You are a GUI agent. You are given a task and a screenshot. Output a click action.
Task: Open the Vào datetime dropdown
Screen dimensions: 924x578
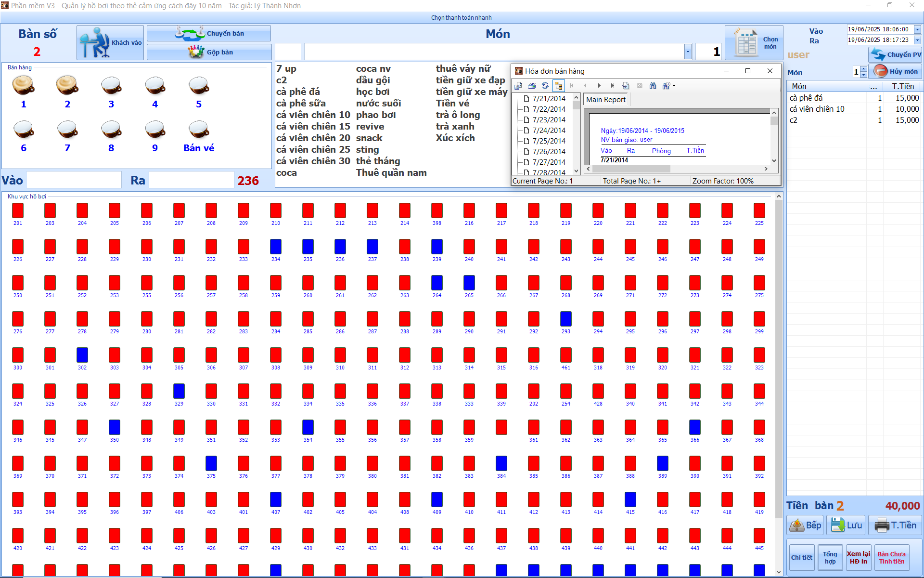click(917, 29)
